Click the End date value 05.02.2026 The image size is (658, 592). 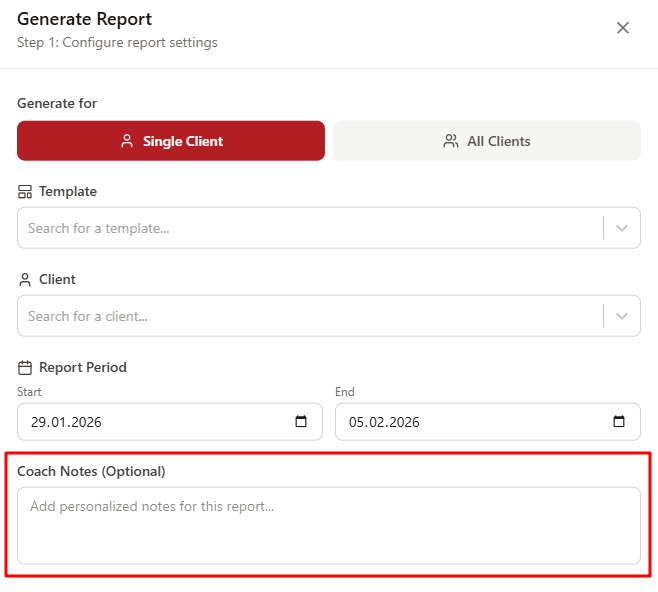pos(385,422)
